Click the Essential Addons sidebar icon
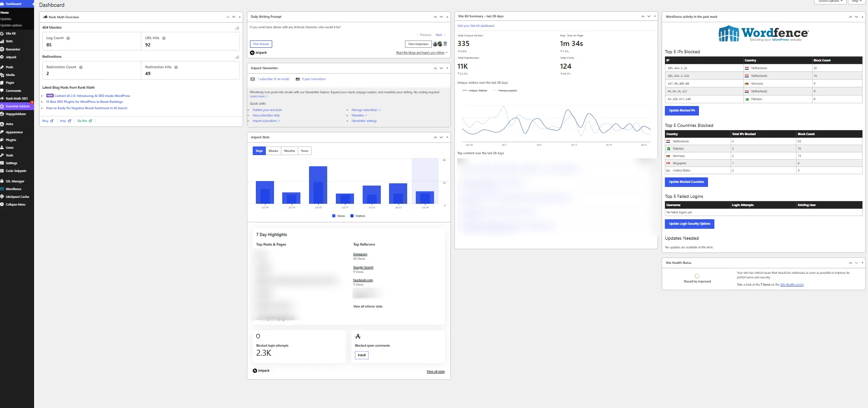 tap(2, 106)
